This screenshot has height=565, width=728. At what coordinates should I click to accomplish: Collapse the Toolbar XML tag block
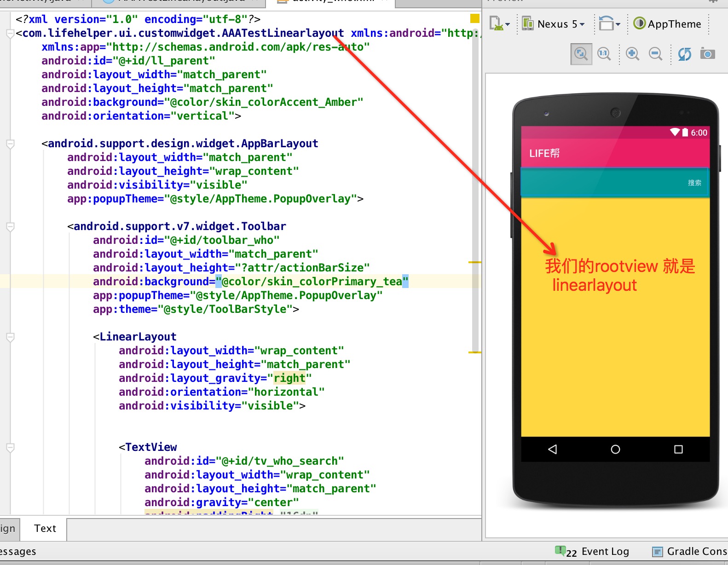coord(10,227)
